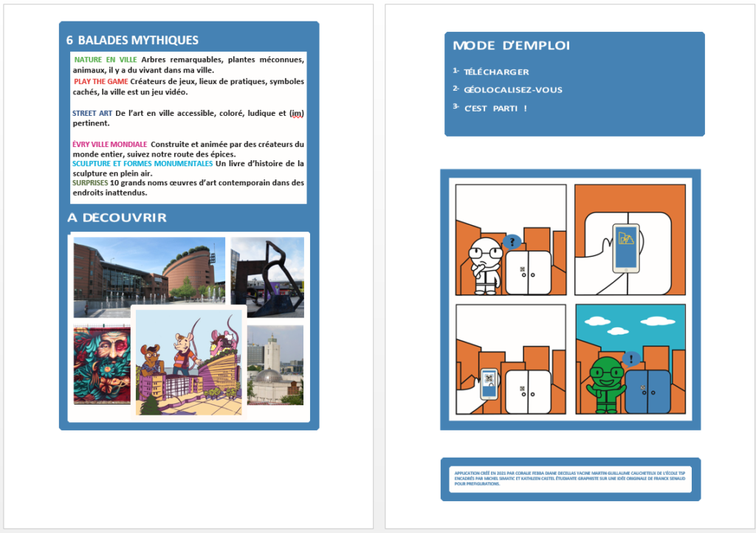Click the mosque dome and tower photo
Viewport: 756px width, 533px height.
275,365
